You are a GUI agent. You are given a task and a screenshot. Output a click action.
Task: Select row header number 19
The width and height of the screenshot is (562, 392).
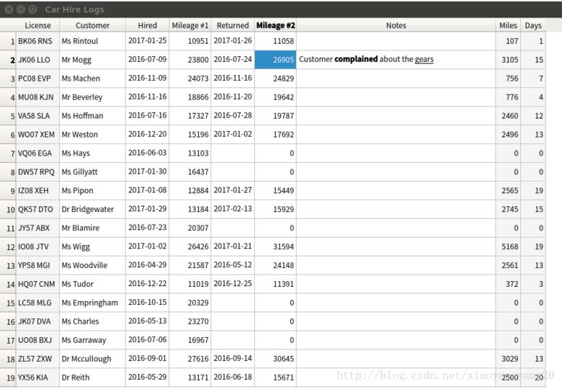click(8, 378)
